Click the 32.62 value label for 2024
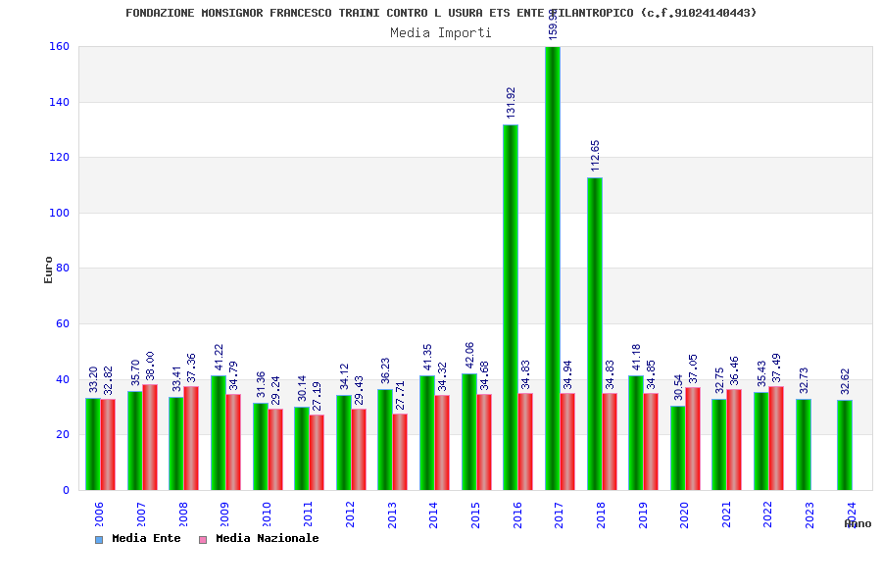The width and height of the screenshot is (882, 588). [845, 381]
